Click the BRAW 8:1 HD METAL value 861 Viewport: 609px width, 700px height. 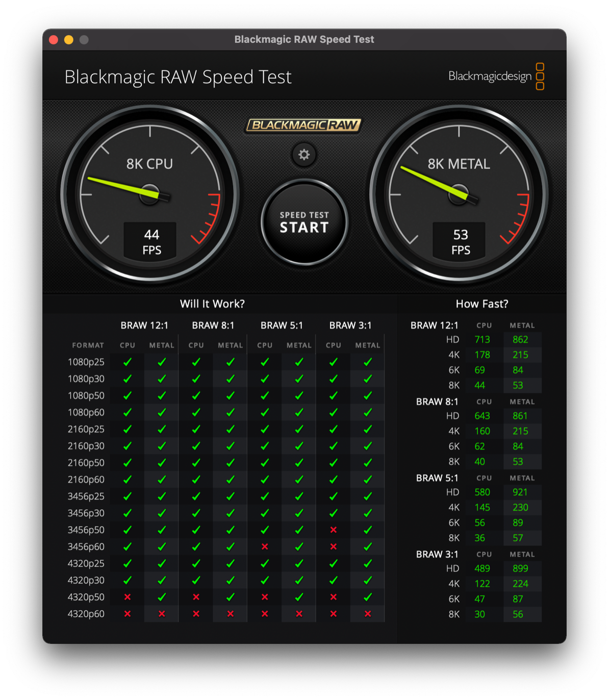point(520,416)
